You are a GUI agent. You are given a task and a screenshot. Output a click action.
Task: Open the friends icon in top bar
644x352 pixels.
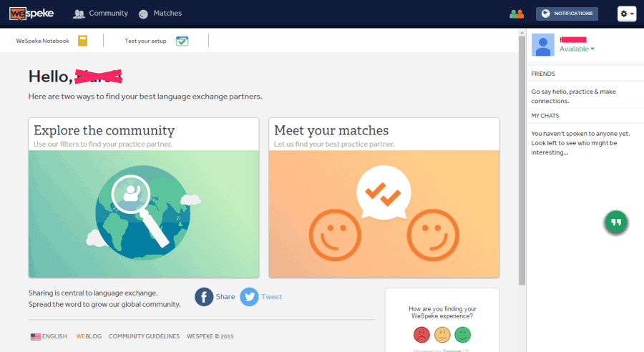coord(517,14)
